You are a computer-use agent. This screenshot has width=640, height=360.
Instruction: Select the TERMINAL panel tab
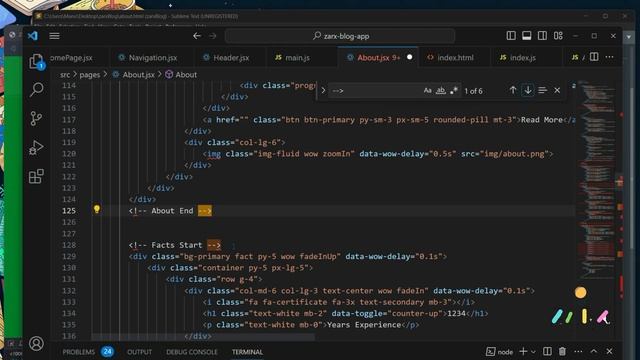coord(247,351)
